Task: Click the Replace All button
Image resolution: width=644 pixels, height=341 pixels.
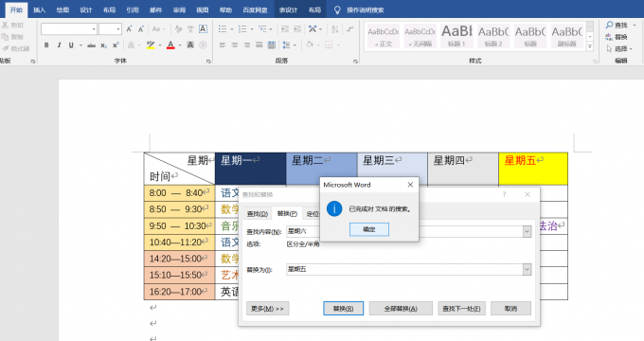Action: click(x=401, y=309)
